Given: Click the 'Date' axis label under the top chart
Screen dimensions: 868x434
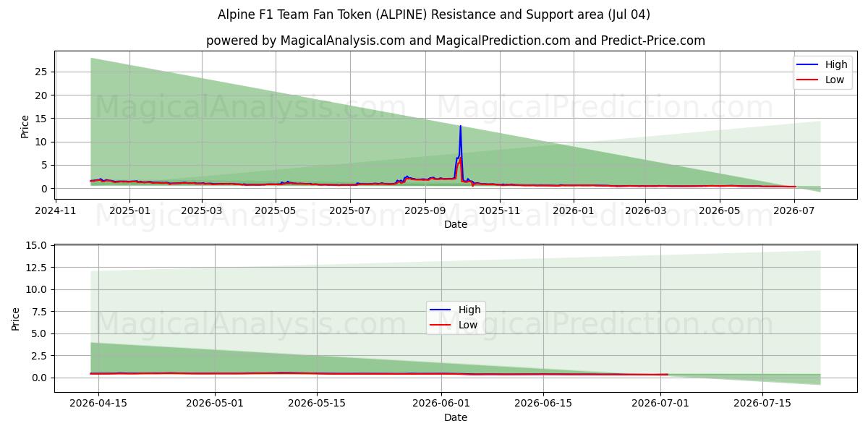Looking at the screenshot, I should pyautogui.click(x=456, y=224).
